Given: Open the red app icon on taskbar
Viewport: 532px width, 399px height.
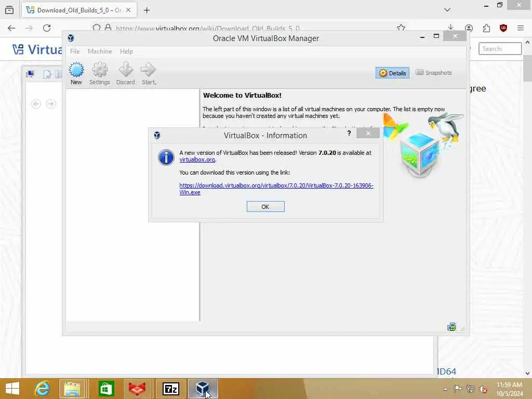Looking at the screenshot, I should coord(137,389).
